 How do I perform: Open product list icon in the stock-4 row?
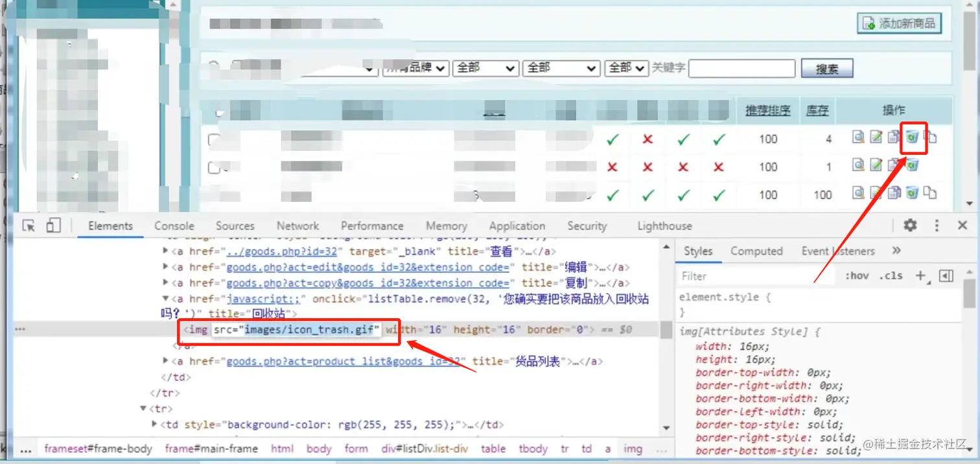coord(930,137)
